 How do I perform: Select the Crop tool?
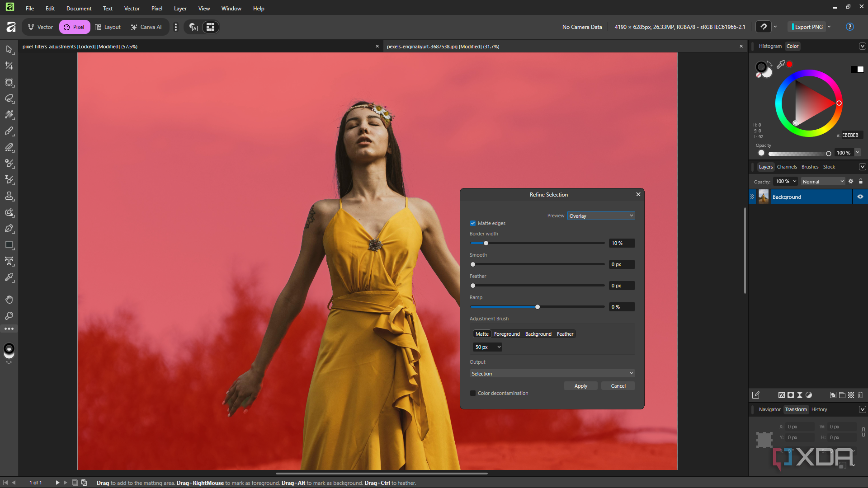point(9,66)
